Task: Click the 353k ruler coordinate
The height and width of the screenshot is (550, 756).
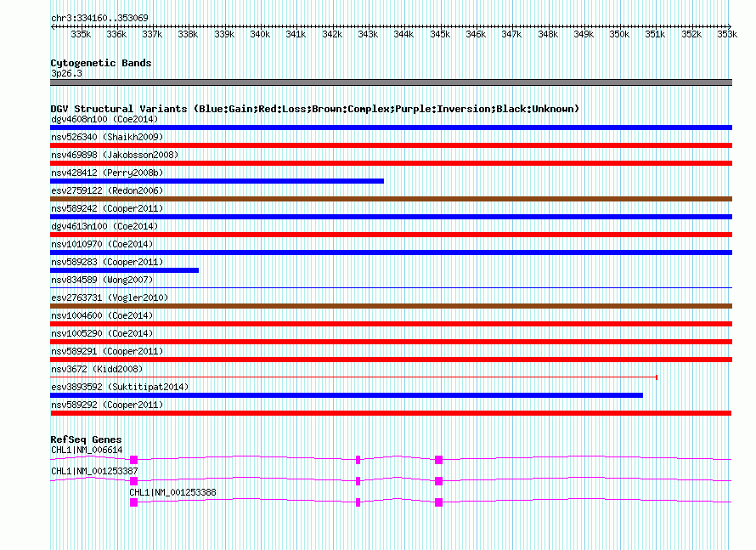Action: tap(727, 34)
